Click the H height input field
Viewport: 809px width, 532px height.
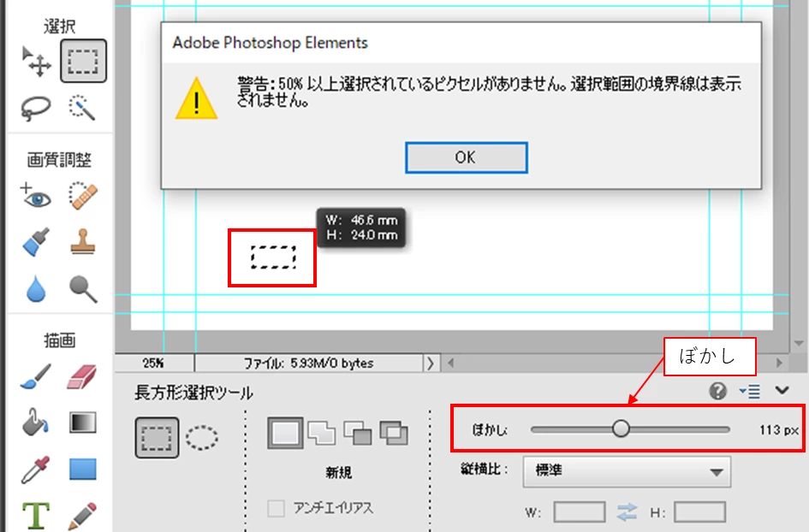[699, 512]
